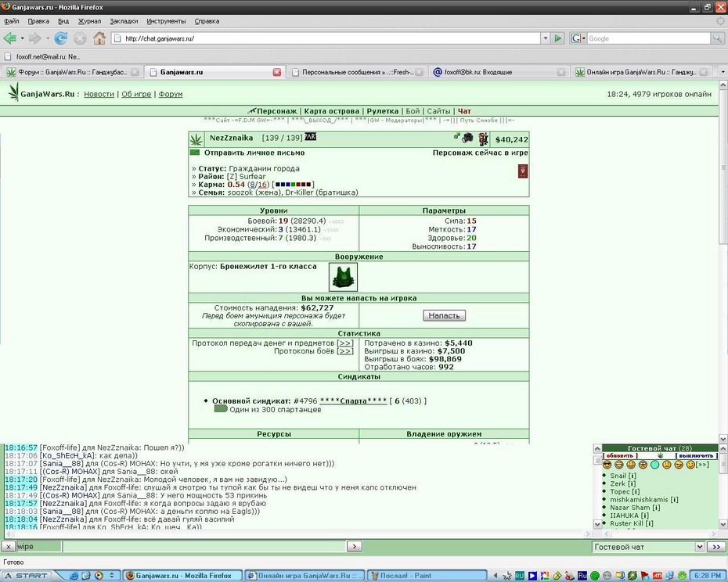
Task: Open the Гостевой чат room dropdown
Action: 699,547
